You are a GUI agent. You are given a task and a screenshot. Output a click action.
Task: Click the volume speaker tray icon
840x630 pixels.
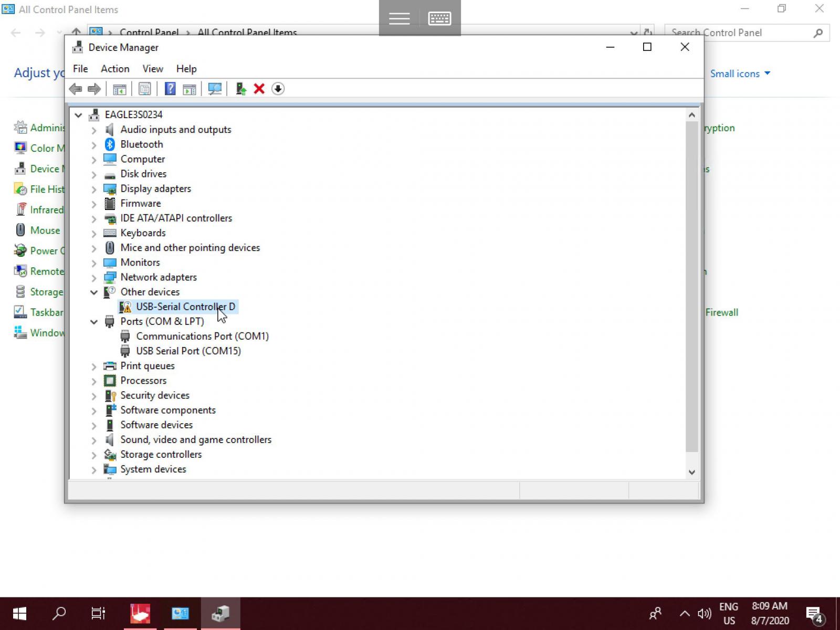[704, 613]
